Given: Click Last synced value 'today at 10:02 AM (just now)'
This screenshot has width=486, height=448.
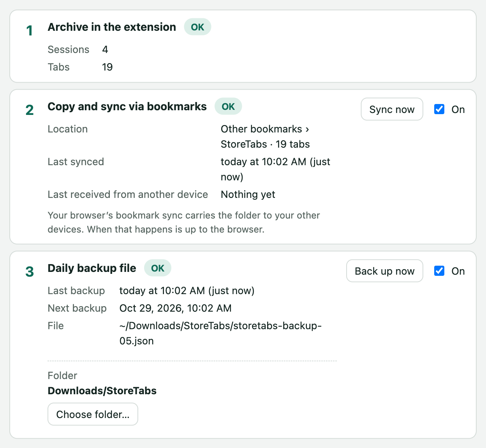Looking at the screenshot, I should point(275,169).
